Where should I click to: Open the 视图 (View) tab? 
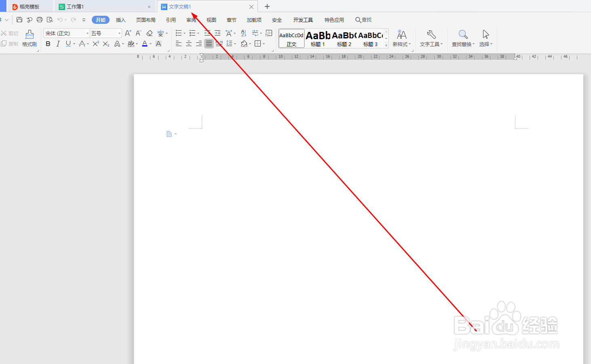click(x=211, y=20)
